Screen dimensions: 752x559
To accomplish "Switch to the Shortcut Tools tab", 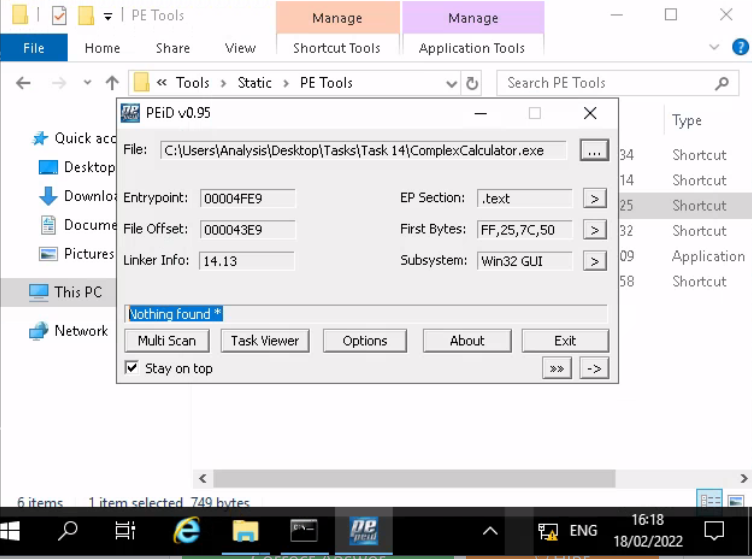I will coord(336,48).
